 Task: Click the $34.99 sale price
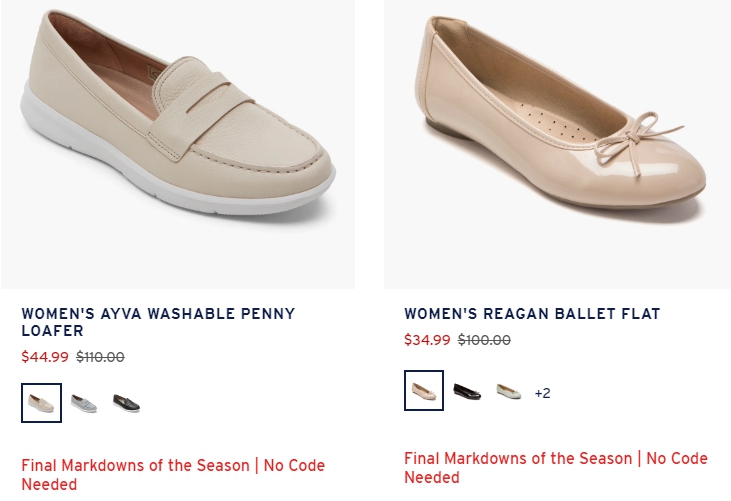tap(427, 340)
